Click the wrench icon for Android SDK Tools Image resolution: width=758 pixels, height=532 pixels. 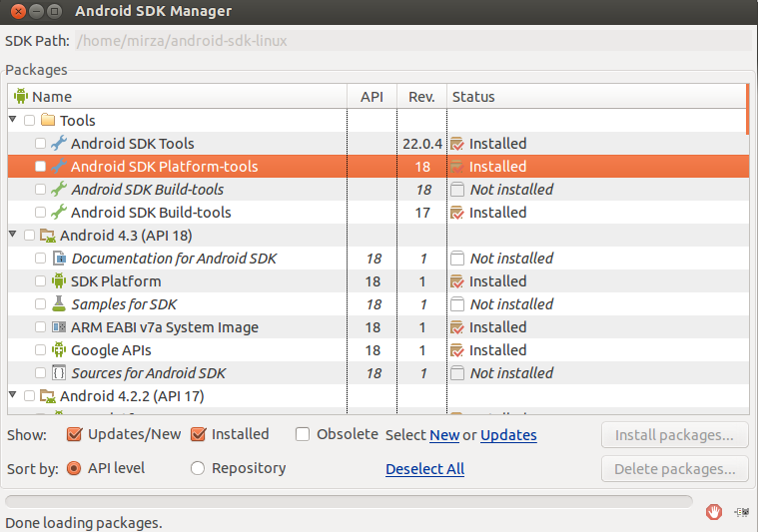point(59,143)
